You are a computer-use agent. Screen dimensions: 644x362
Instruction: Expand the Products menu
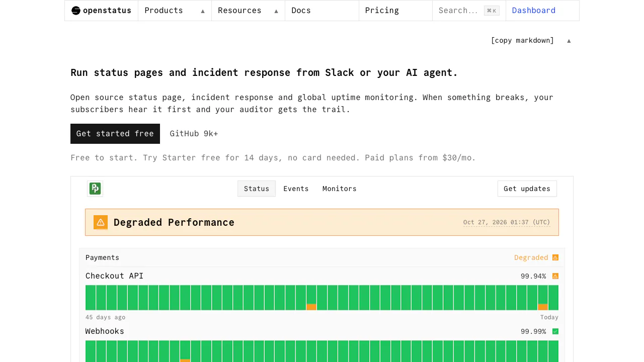[x=175, y=11]
